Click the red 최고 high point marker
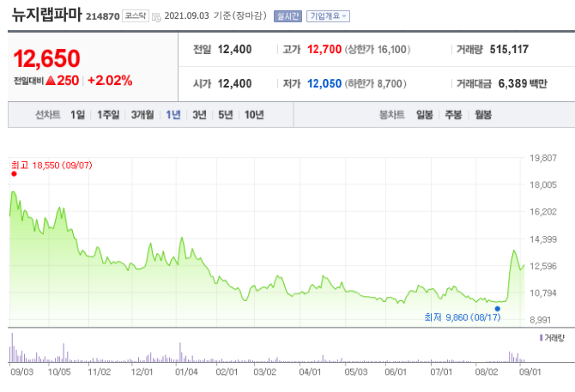This screenshot has width=575, height=392. (x=14, y=174)
